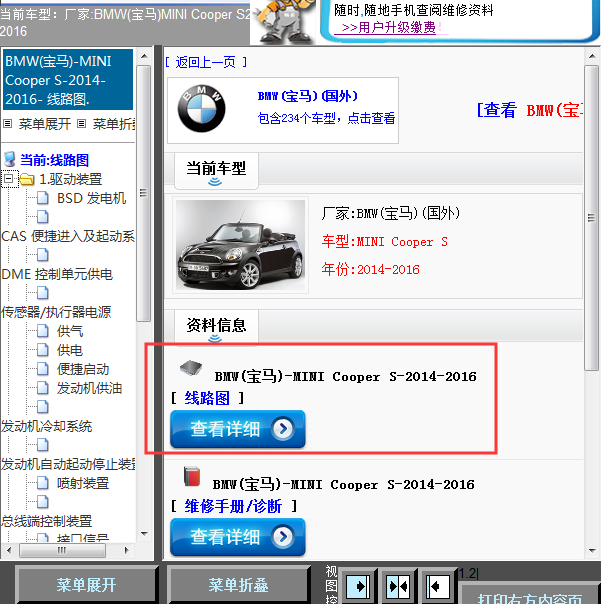Click the mechanic mascot image in header
The width and height of the screenshot is (601, 604).
coord(283,21)
